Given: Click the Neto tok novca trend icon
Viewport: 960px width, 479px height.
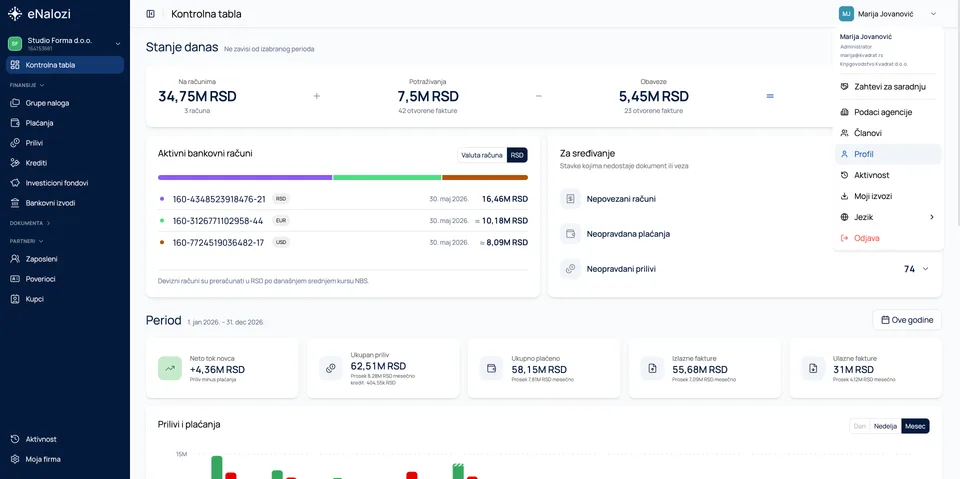Looking at the screenshot, I should pos(170,368).
